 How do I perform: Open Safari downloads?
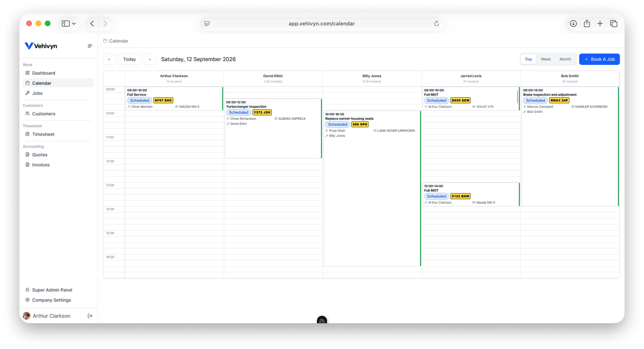573,23
